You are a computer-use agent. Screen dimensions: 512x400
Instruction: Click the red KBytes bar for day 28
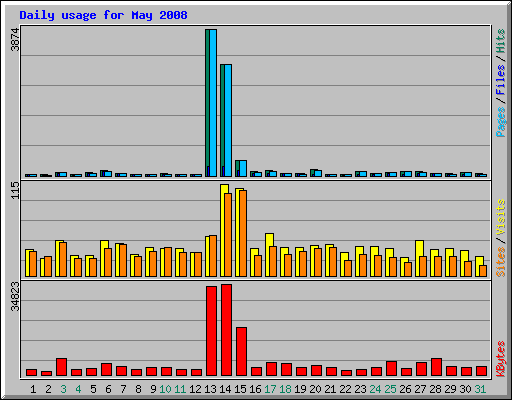436,367
